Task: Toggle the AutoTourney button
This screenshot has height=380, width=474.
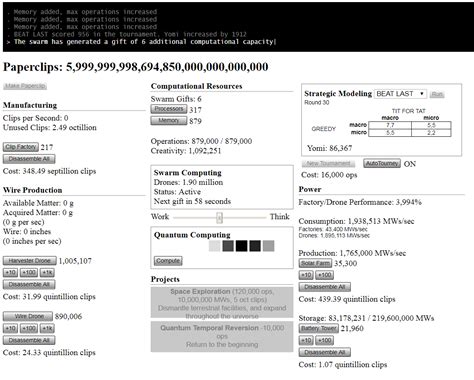Action: pos(382,163)
